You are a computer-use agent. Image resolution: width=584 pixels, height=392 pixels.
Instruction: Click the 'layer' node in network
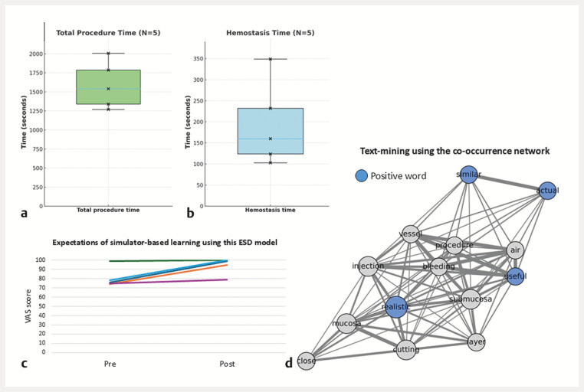point(477,341)
